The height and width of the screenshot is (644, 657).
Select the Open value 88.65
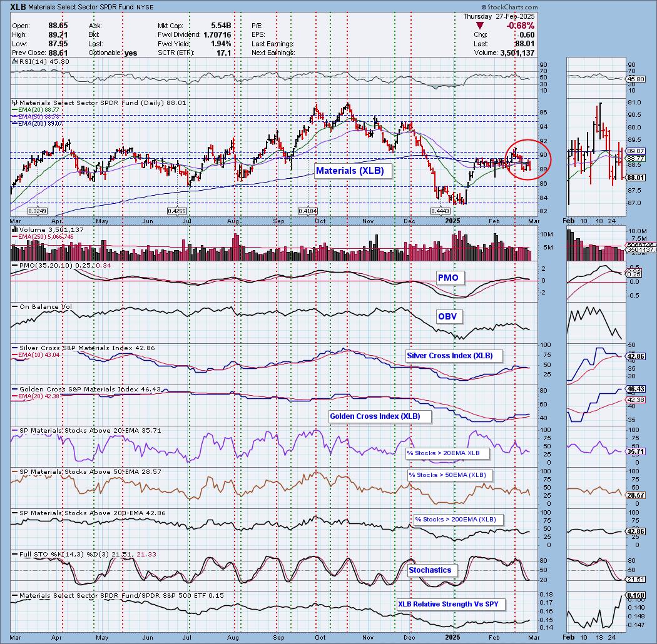click(58, 26)
